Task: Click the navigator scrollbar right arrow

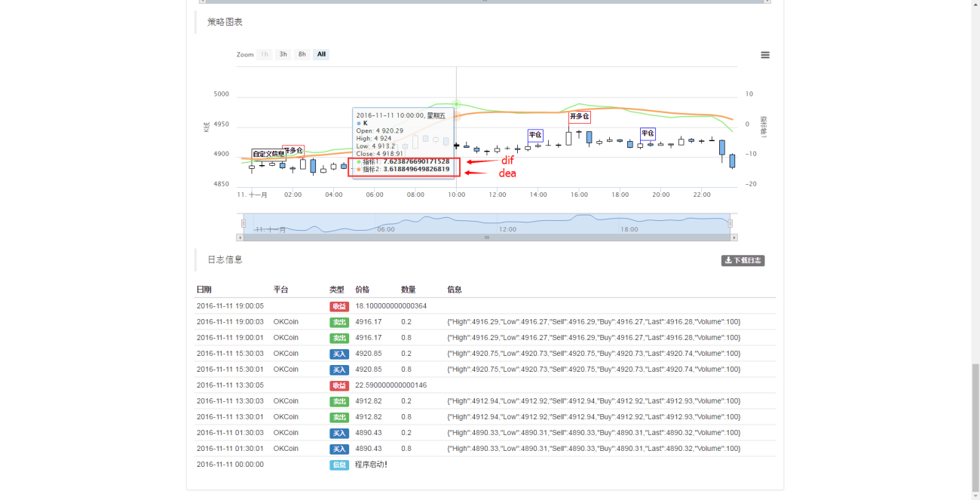Action: click(733, 237)
